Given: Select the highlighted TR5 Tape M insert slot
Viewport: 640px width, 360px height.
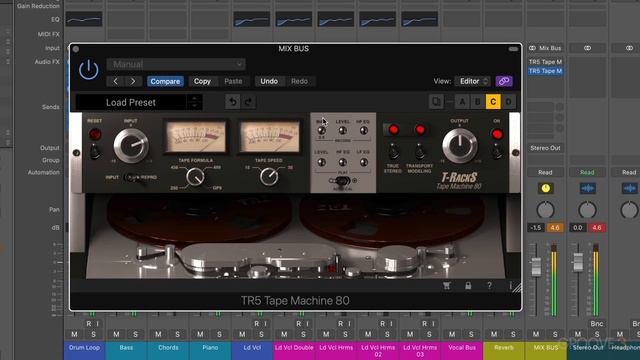Looking at the screenshot, I should coord(545,71).
